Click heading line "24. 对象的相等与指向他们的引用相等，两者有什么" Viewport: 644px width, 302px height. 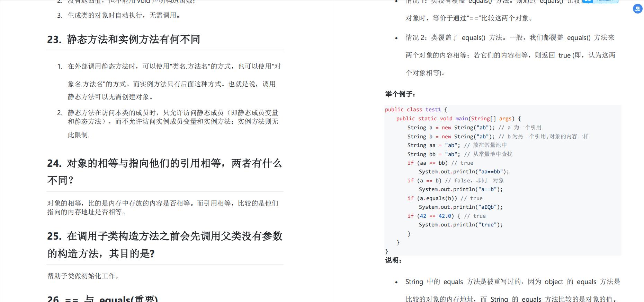point(164,163)
